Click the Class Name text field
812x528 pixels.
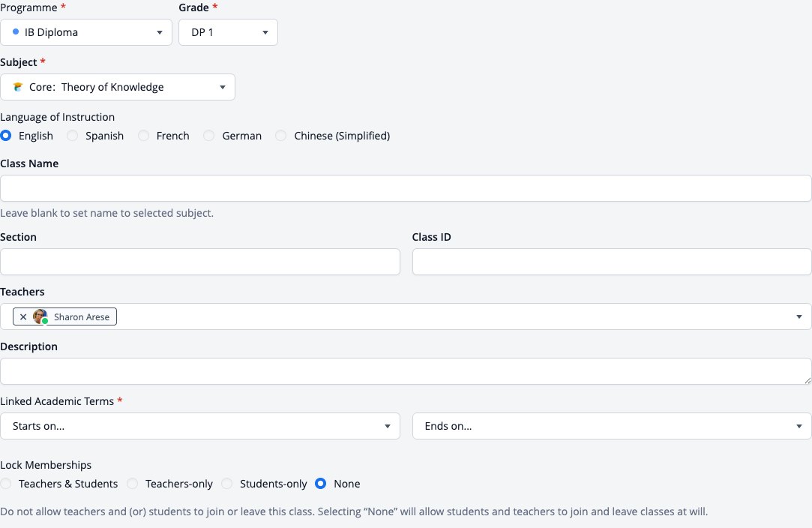(406, 188)
